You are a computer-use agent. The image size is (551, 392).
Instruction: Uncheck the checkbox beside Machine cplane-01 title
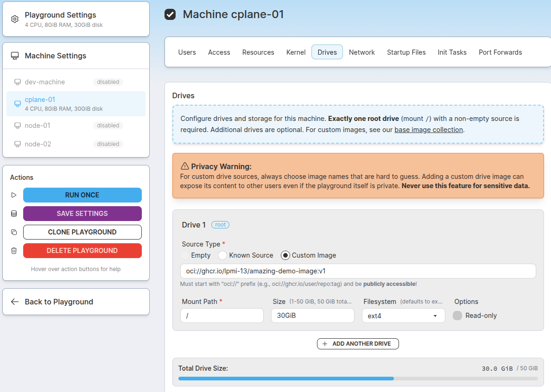170,14
